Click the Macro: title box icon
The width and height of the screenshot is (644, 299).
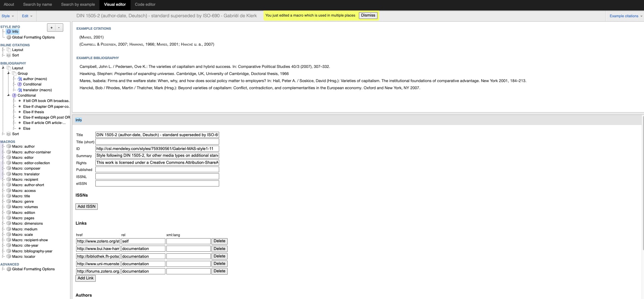9,196
